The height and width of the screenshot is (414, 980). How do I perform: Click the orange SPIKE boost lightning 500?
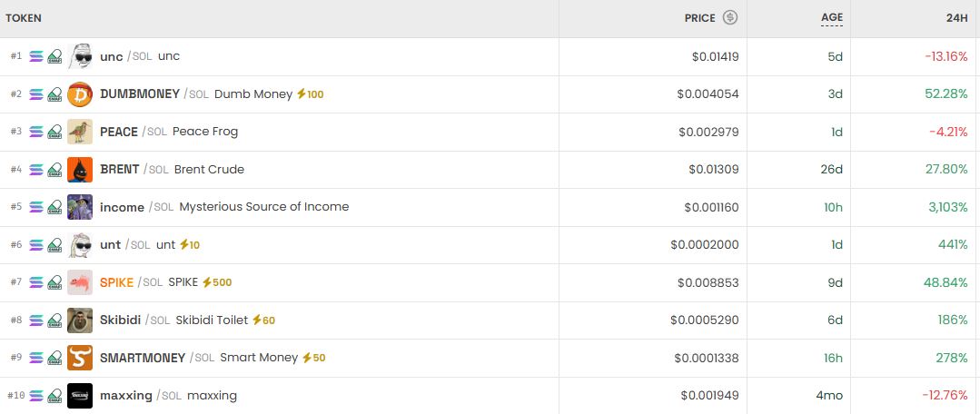[x=216, y=282]
